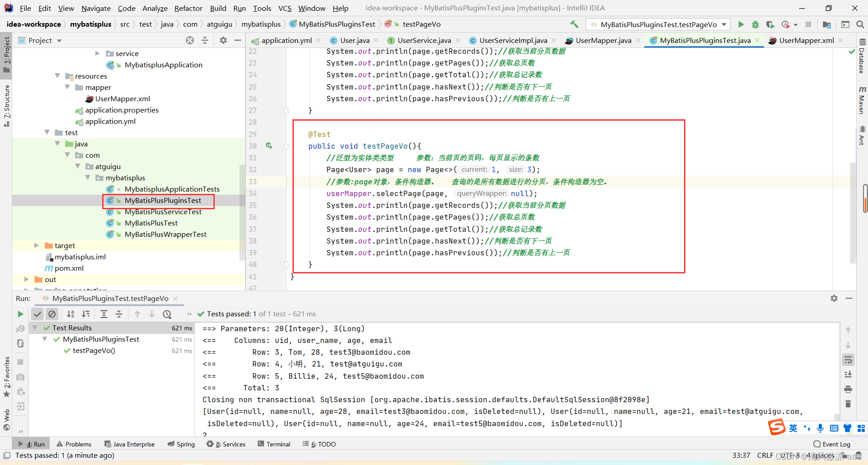Toggle the Favorites tool window stripe
This screenshot has width=868, height=465.
click(6, 376)
